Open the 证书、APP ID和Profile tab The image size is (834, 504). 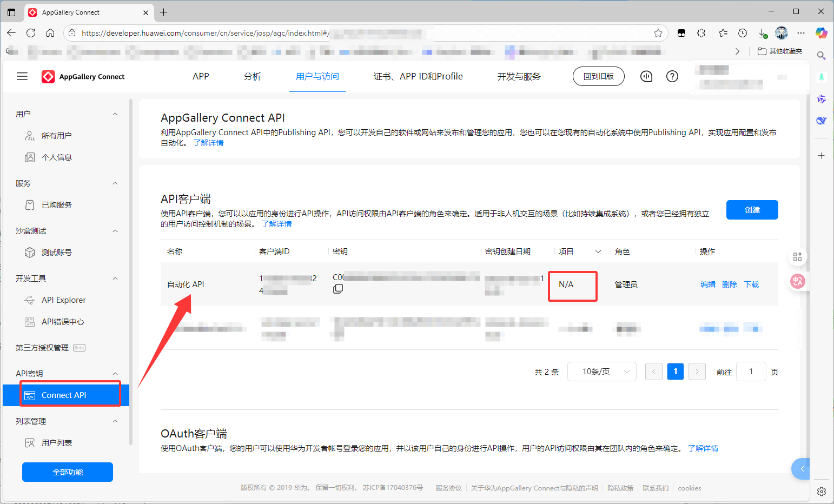pyautogui.click(x=418, y=76)
